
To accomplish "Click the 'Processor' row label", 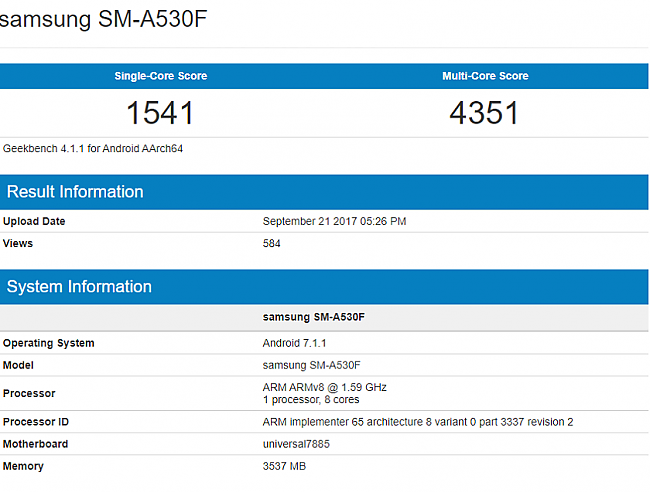I will tap(29, 393).
